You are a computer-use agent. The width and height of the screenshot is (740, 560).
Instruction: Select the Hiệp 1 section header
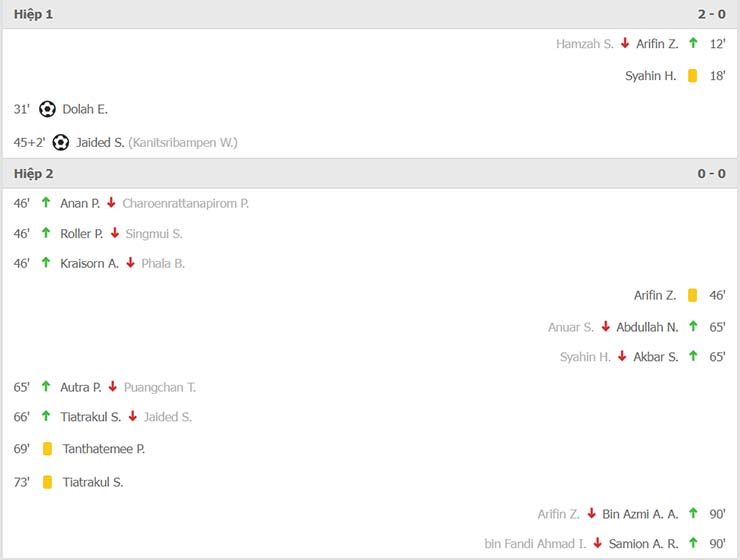34,14
